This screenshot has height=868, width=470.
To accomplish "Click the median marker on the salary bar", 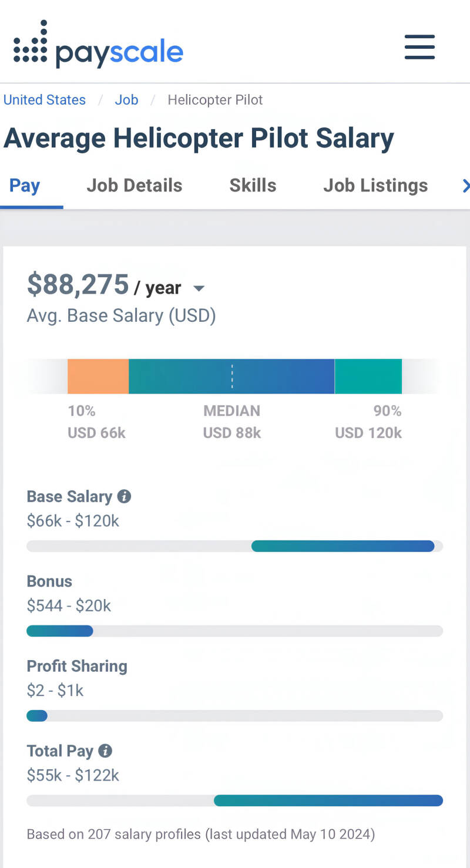I will coord(232,376).
